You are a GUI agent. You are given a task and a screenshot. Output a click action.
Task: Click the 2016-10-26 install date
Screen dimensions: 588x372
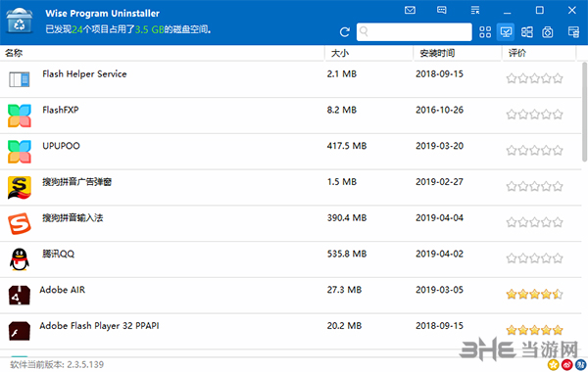coord(439,110)
